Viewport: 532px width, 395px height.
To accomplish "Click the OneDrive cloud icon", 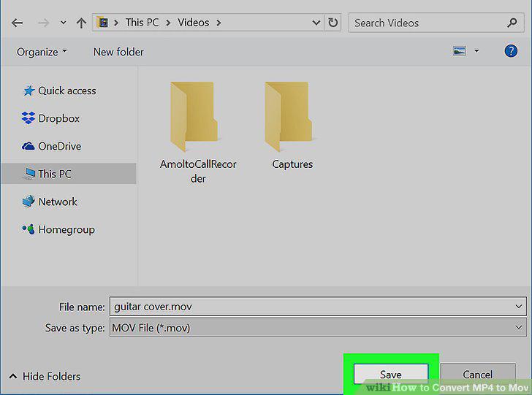I will click(28, 146).
